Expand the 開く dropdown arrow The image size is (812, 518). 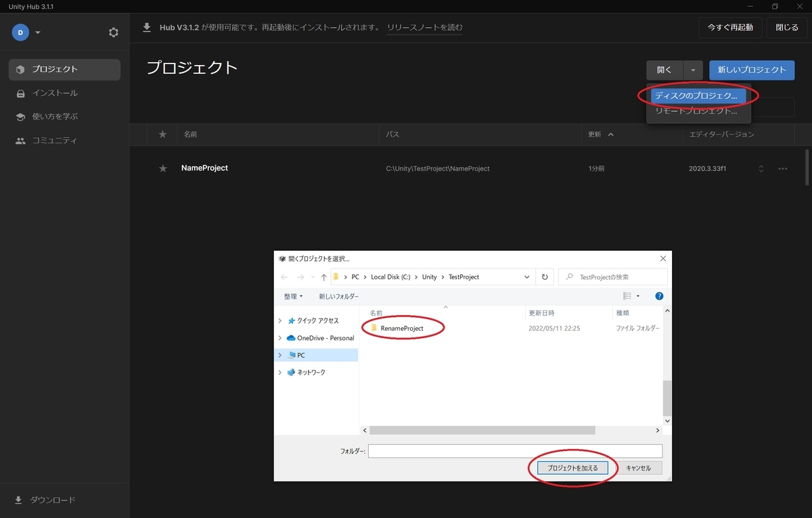(694, 70)
